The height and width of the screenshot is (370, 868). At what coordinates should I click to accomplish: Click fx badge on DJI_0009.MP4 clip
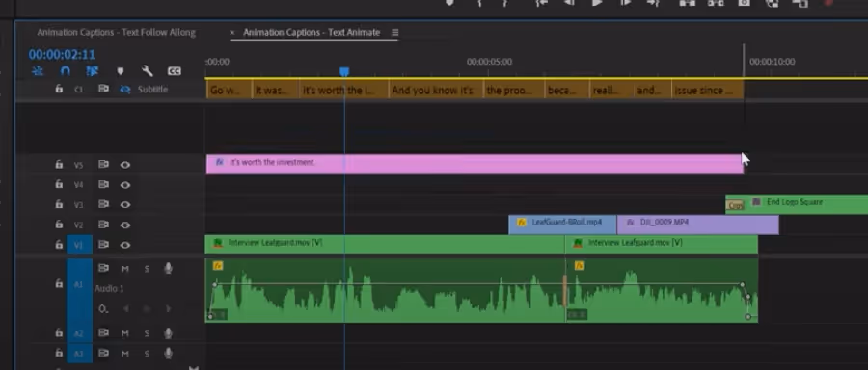point(630,223)
